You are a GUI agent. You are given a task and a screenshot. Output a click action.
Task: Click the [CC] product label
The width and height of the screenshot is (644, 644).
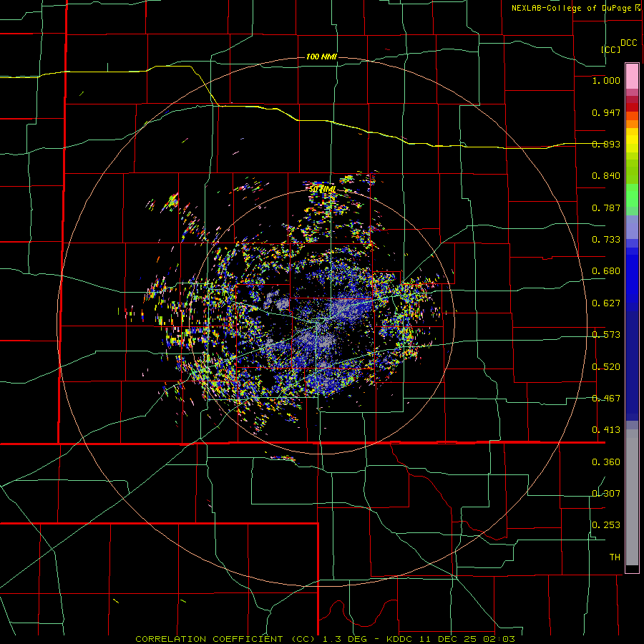point(611,49)
